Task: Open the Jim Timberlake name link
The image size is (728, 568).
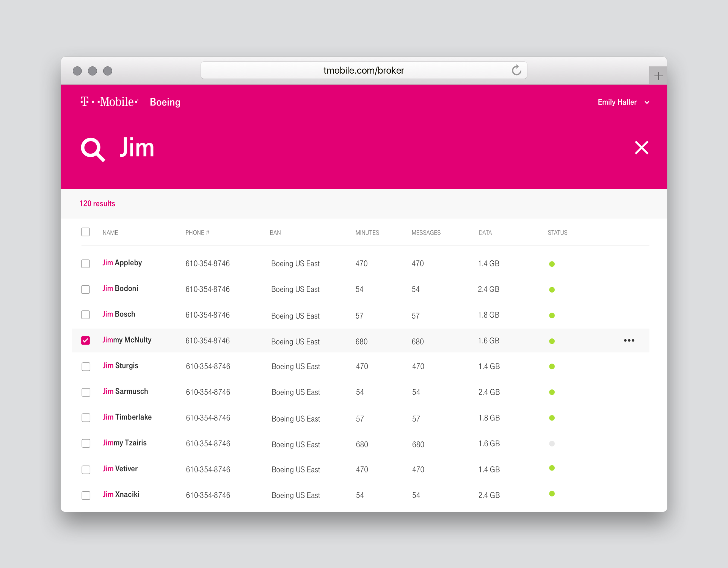Action: pos(127,417)
